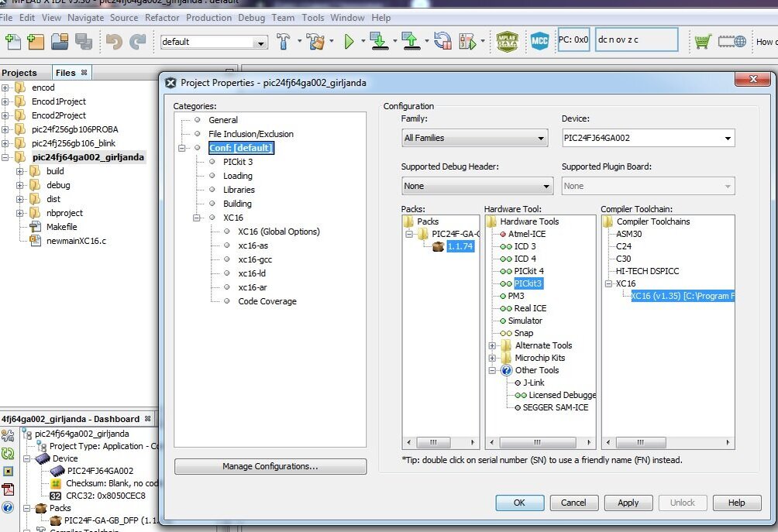
Task: Click Read Device Memory icon
Action: point(411,42)
